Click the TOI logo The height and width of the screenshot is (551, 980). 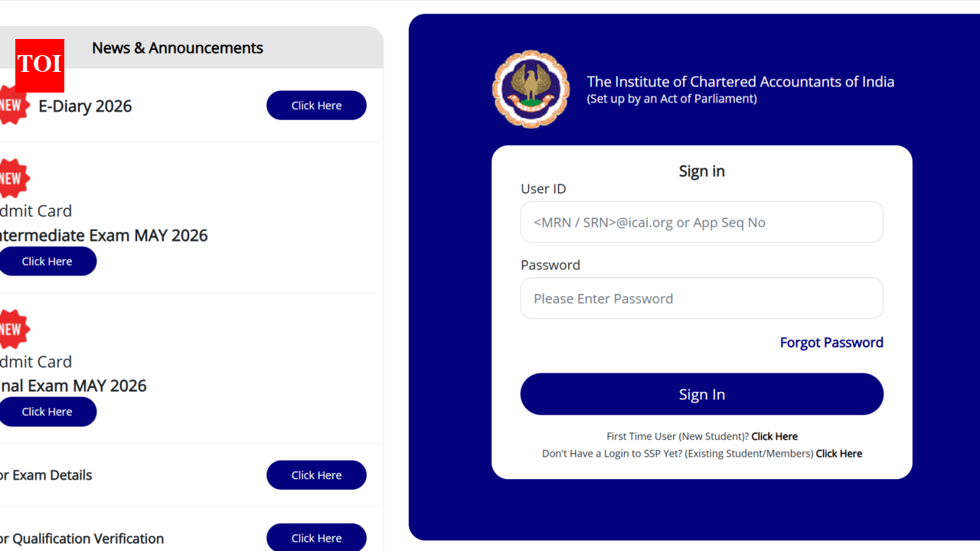(39, 66)
